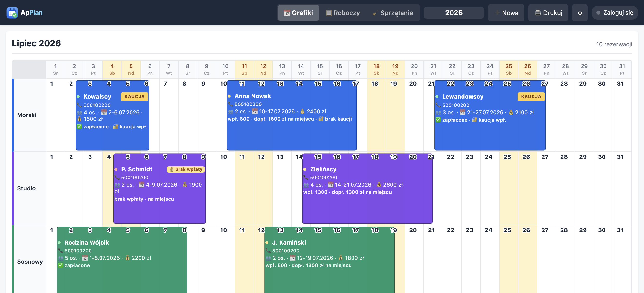Screen dimensions: 644x293
Task: Select the Studio apartment row label
Action: pyautogui.click(x=26, y=188)
